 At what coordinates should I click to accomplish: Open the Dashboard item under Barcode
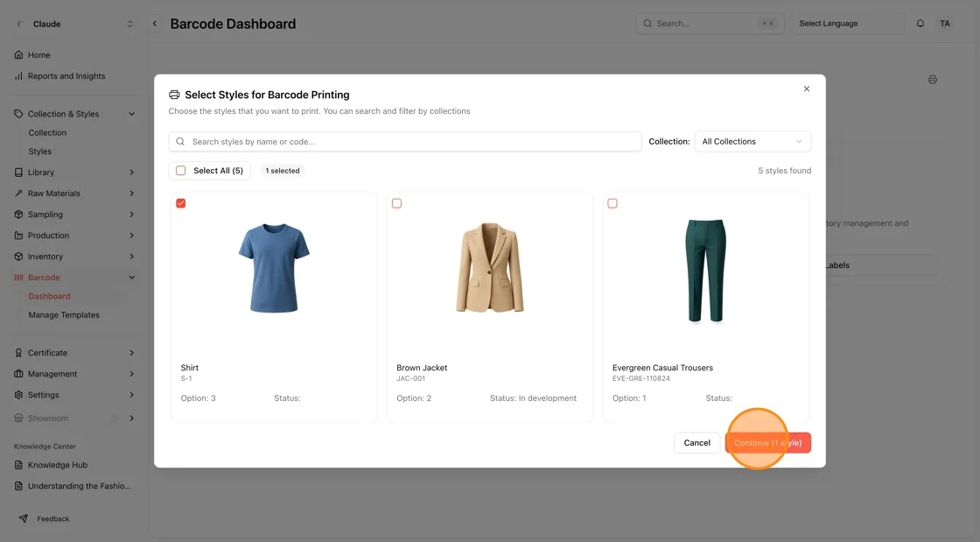(49, 296)
